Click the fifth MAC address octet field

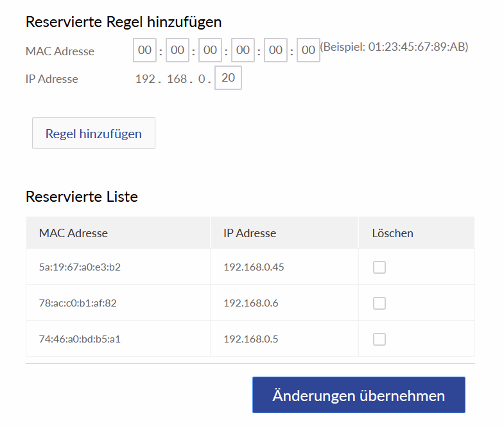point(275,50)
